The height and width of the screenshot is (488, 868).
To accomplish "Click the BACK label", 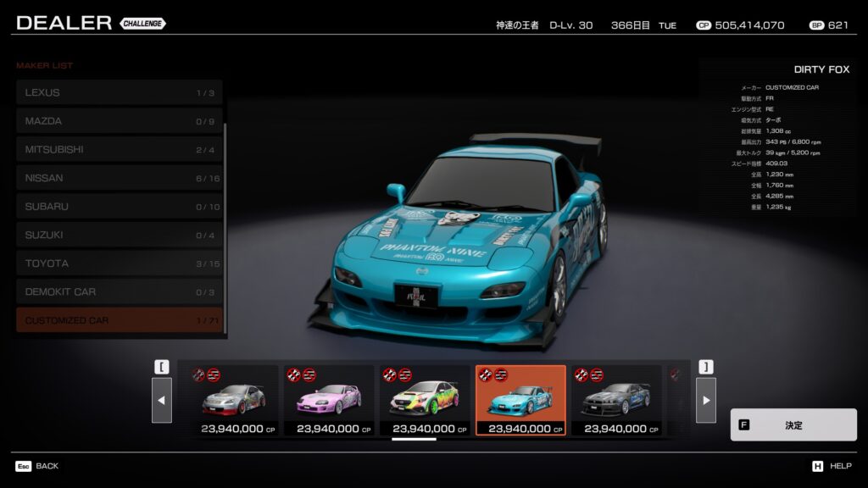I will click(x=47, y=466).
